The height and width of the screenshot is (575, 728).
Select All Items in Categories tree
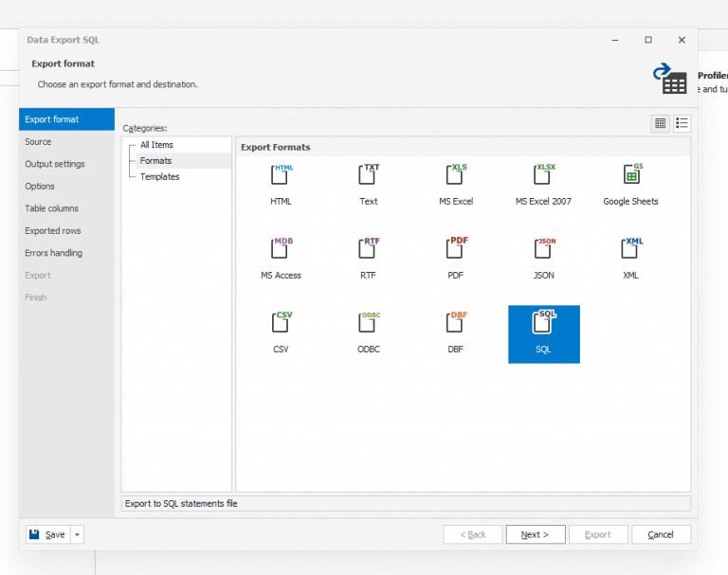point(156,145)
